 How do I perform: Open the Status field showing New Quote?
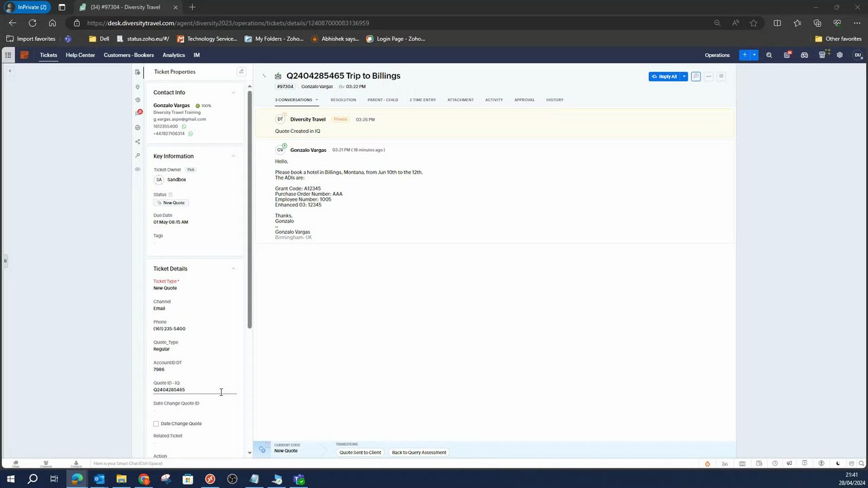170,203
